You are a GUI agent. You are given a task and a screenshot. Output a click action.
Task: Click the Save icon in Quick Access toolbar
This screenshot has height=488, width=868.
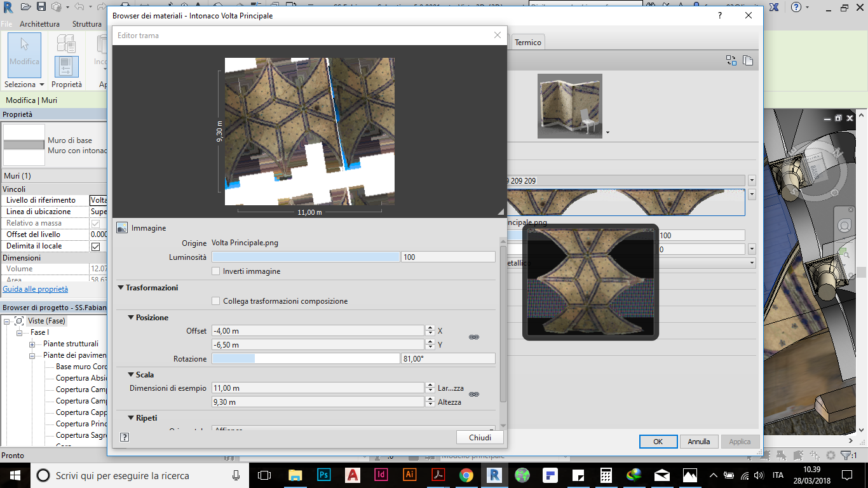point(41,7)
